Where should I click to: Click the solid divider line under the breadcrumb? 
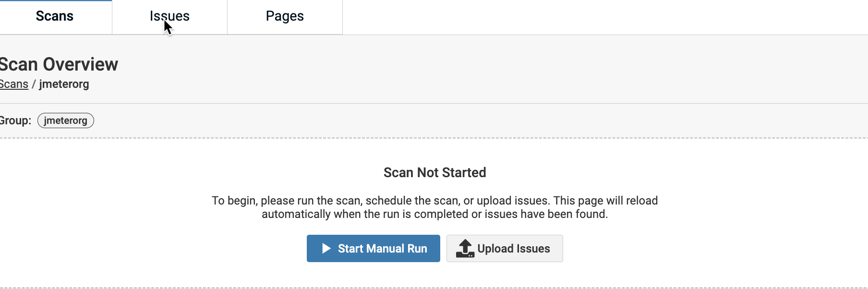click(434, 103)
